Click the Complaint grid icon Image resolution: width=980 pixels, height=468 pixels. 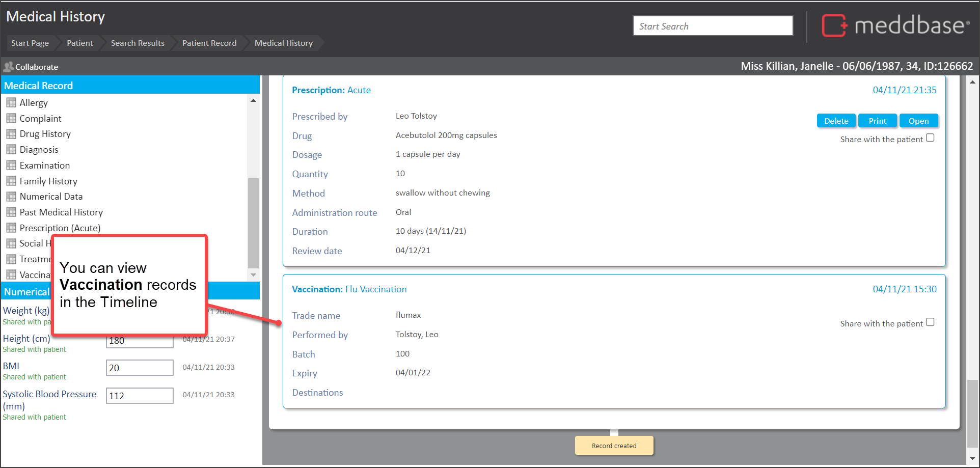tap(11, 119)
